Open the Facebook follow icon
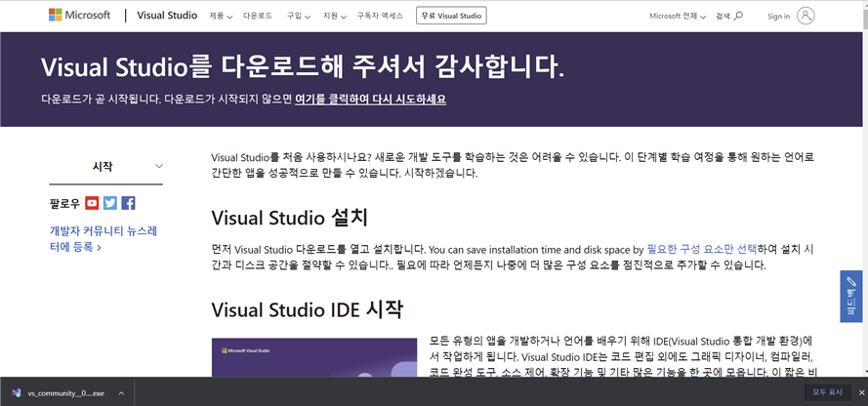 129,203
